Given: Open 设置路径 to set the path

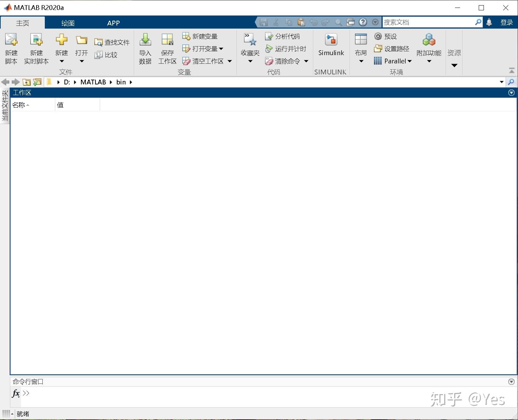Looking at the screenshot, I should (393, 49).
